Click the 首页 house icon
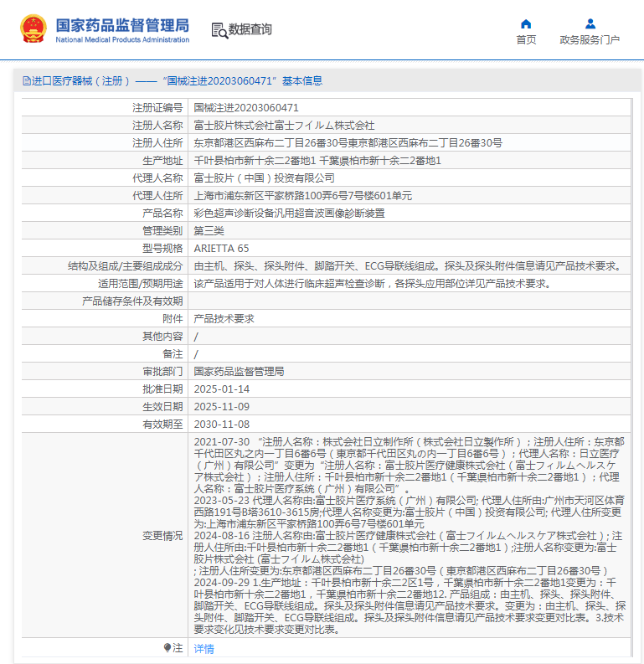This screenshot has width=644, height=664. (526, 23)
